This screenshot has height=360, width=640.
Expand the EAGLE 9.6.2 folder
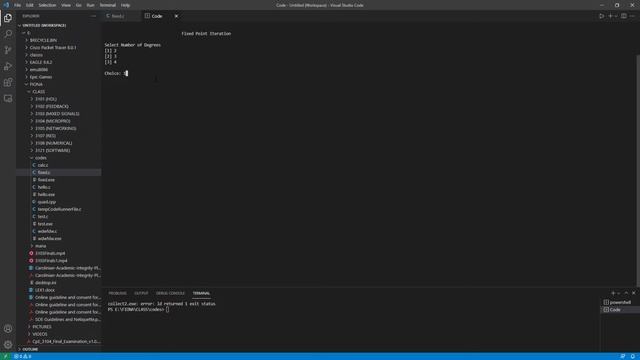[41, 62]
